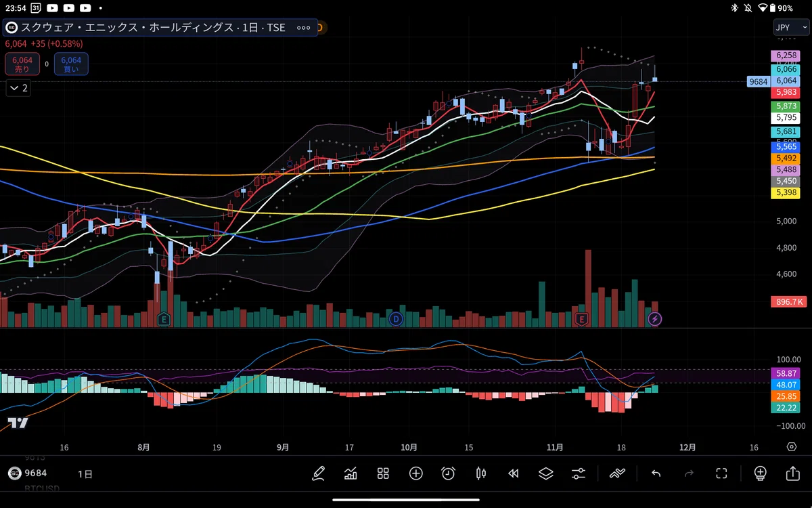Open symbol search from the スクウェア・エニックス title
This screenshot has width=812, height=508.
tap(154, 28)
